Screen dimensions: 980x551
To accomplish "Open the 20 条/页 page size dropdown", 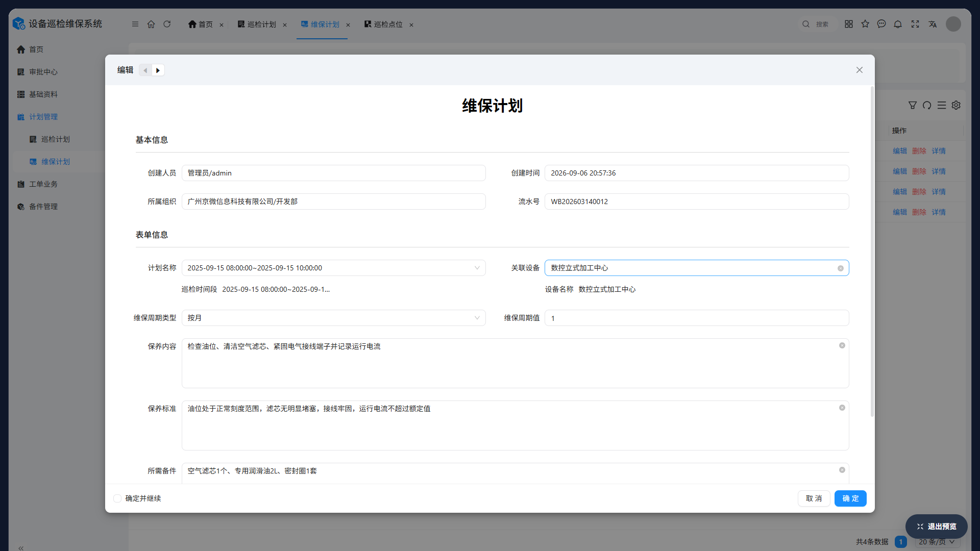I will coord(937,542).
